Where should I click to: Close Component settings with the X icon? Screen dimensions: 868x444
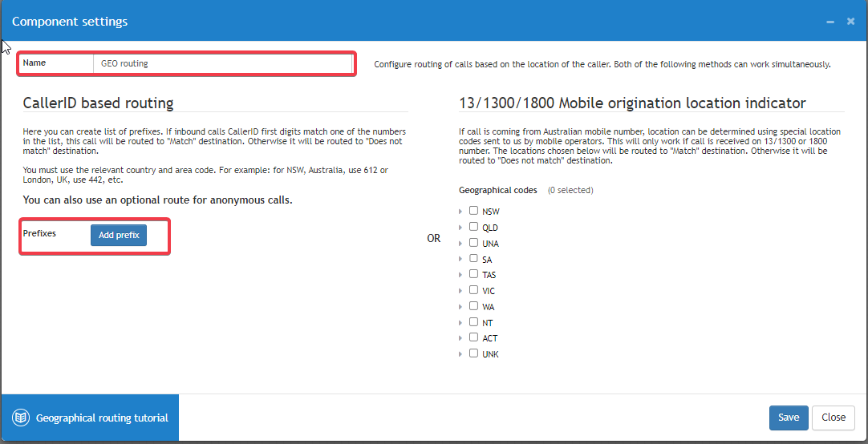[x=851, y=22]
